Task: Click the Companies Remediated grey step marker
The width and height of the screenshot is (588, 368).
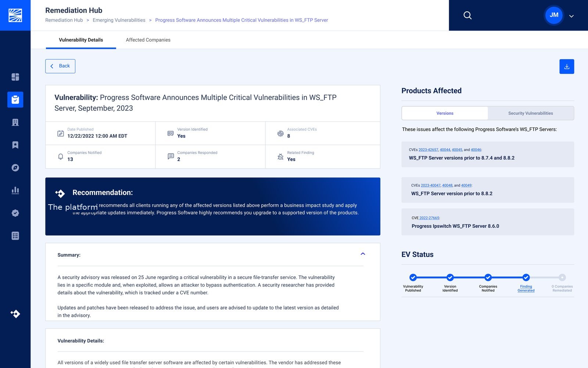Action: [x=562, y=277]
